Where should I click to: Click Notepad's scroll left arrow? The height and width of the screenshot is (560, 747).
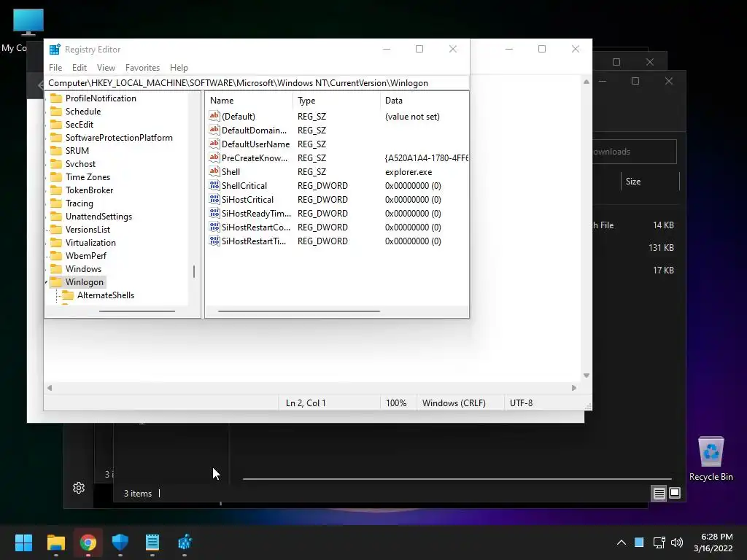[50, 388]
